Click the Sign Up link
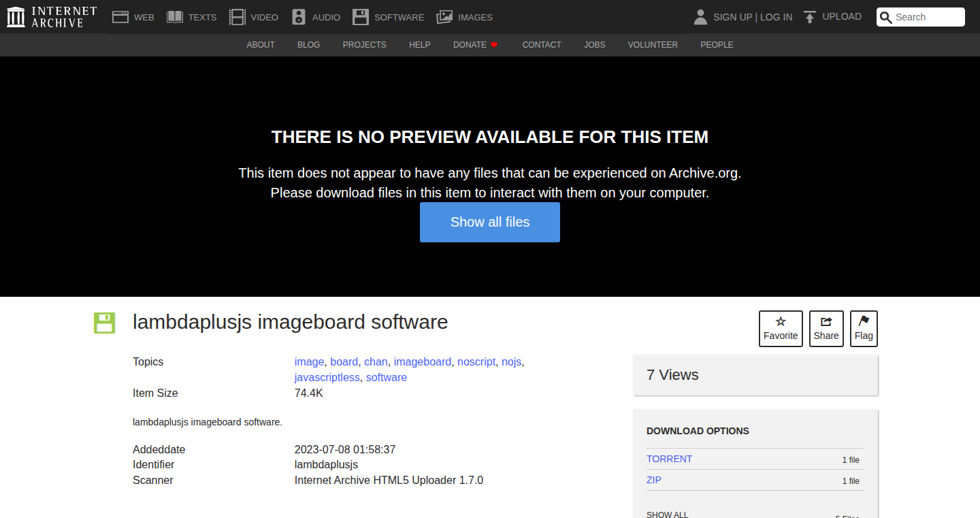980x518 pixels. point(732,17)
